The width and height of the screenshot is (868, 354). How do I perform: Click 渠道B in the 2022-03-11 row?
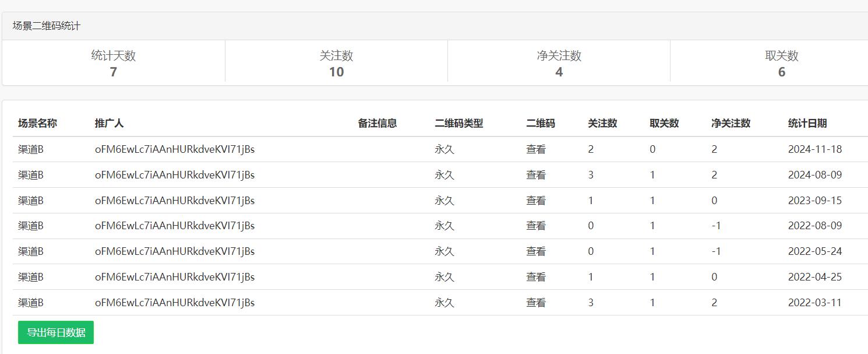click(31, 303)
